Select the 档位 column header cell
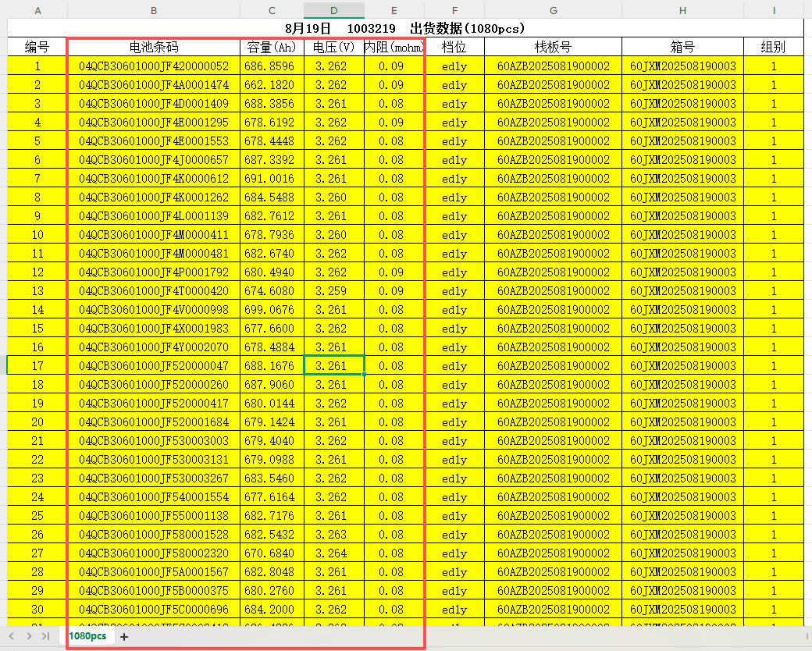The image size is (812, 651). pyautogui.click(x=454, y=46)
